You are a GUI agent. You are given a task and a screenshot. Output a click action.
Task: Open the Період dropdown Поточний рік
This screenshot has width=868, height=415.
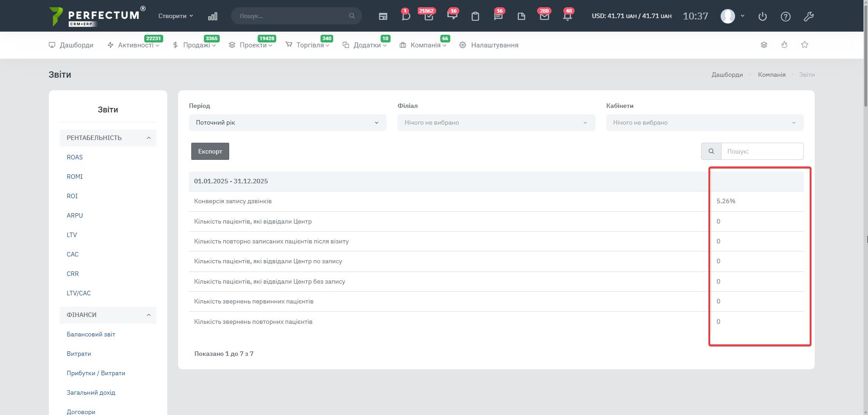click(x=288, y=122)
